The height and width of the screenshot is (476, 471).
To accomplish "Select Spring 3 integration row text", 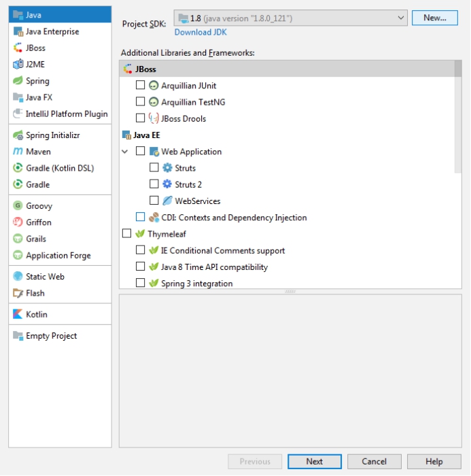I will coord(196,284).
